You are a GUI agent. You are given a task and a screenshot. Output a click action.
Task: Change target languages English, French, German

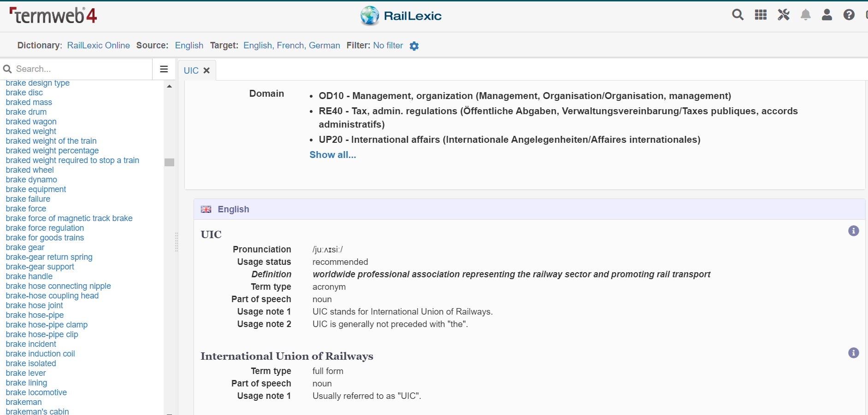[x=292, y=46]
